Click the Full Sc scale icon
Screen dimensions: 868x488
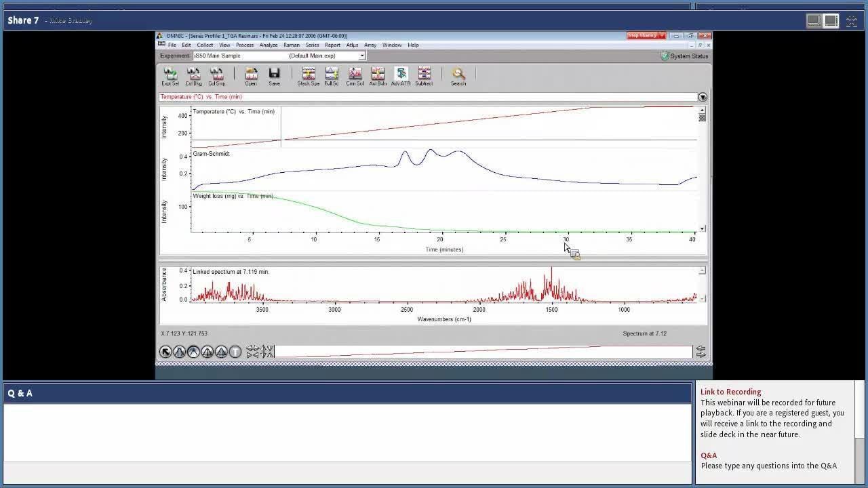click(x=332, y=76)
